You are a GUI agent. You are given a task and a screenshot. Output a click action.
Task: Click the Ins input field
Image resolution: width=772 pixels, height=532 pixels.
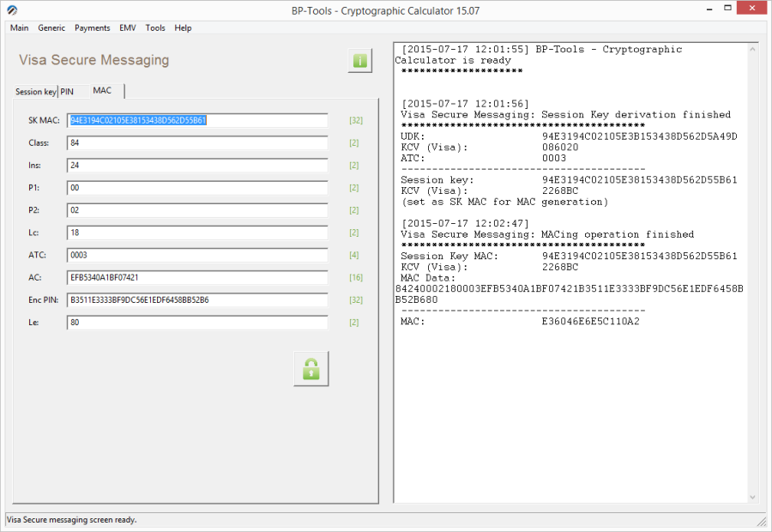pos(197,165)
